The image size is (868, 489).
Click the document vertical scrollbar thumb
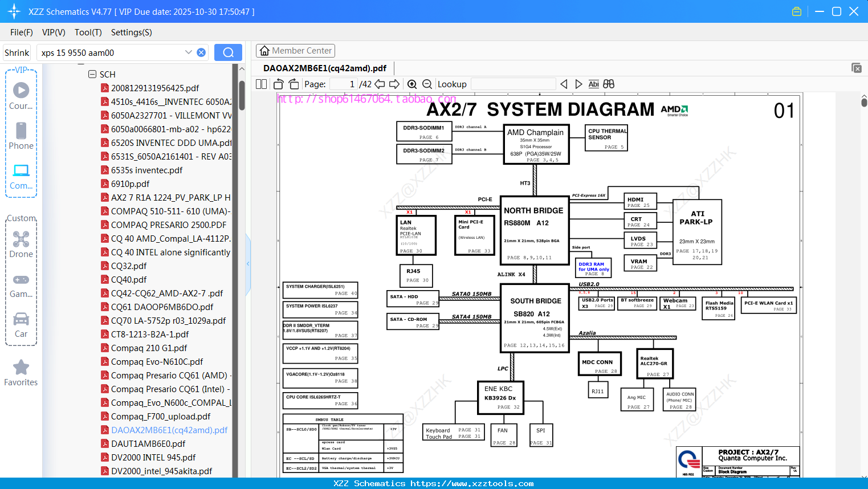click(x=864, y=103)
